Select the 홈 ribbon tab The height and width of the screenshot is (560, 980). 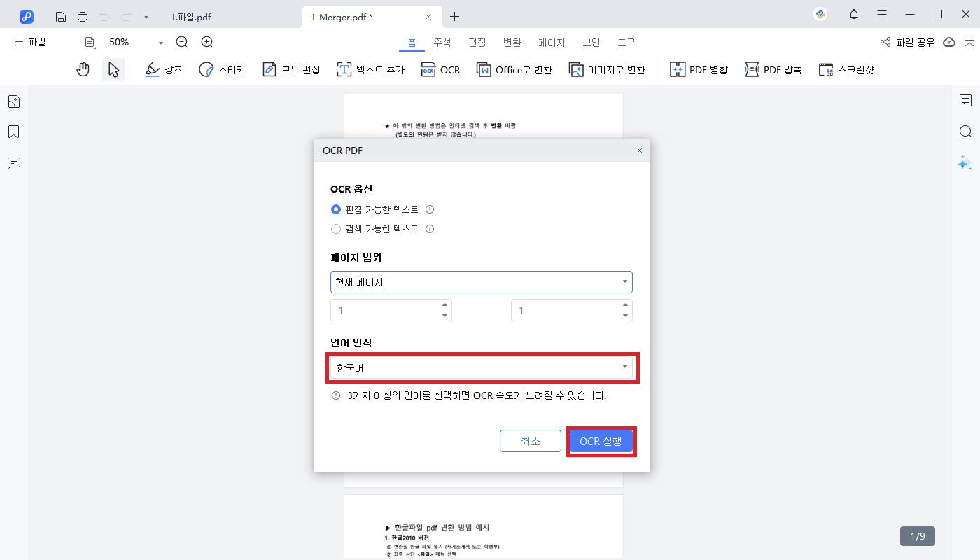[x=412, y=42]
